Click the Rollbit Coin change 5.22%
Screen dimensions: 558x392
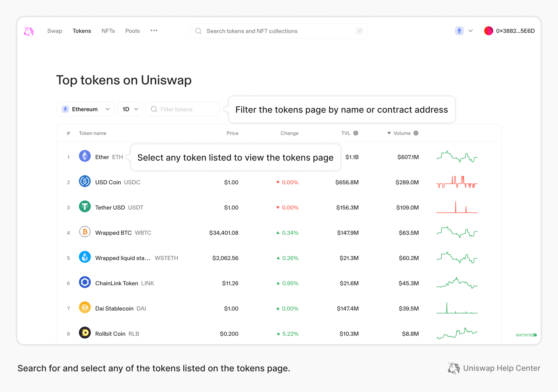click(x=288, y=334)
